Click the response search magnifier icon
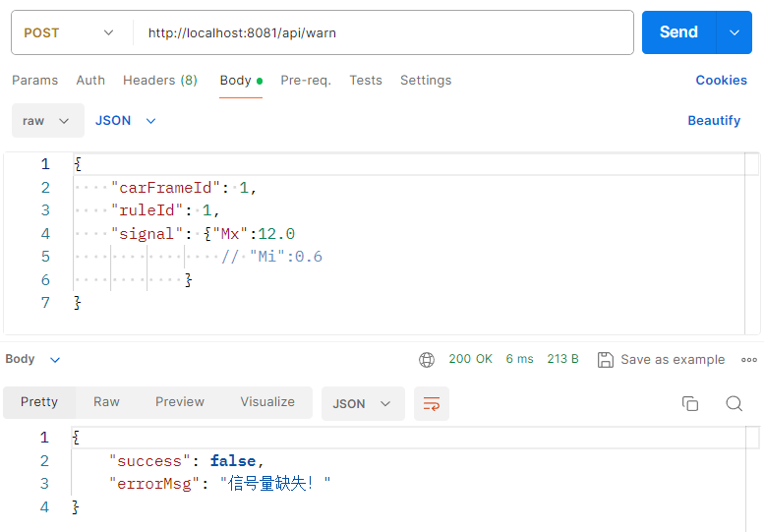 pos(734,403)
